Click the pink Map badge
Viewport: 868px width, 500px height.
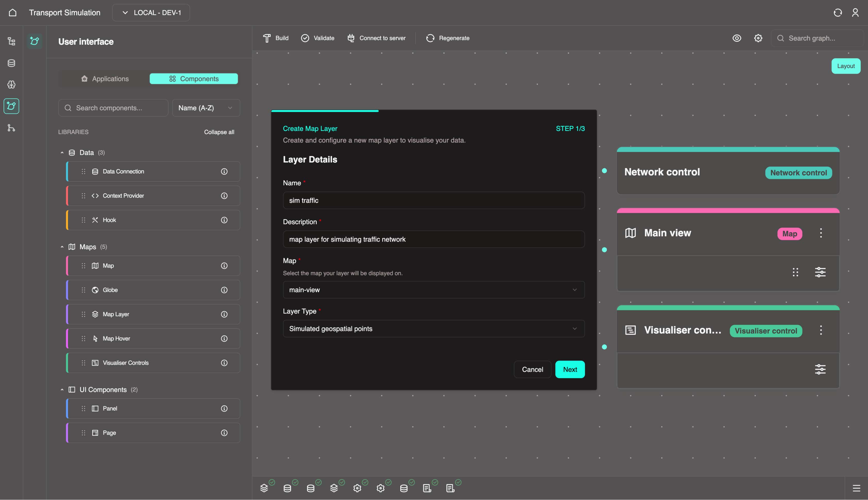click(789, 234)
